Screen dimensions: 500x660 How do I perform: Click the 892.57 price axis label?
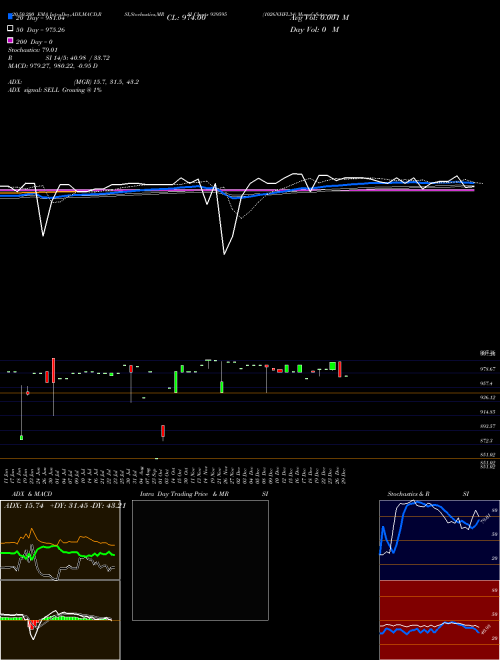(488, 426)
